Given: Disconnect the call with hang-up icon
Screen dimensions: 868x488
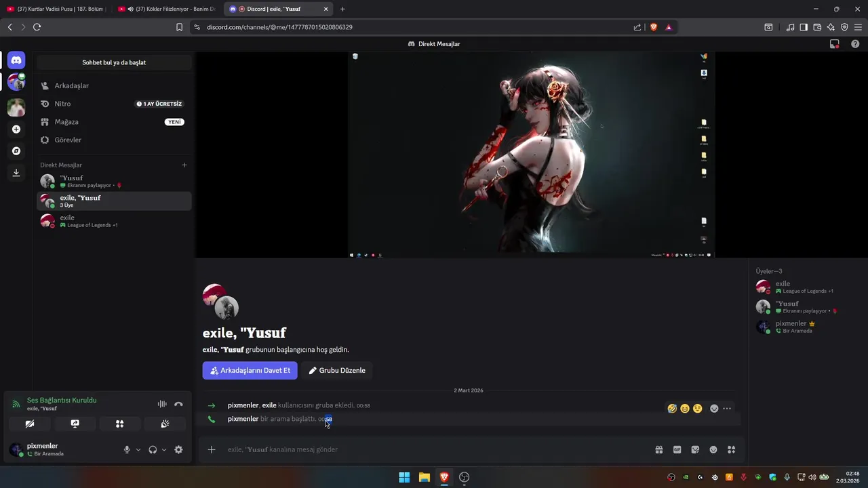Looking at the screenshot, I should pyautogui.click(x=178, y=404).
